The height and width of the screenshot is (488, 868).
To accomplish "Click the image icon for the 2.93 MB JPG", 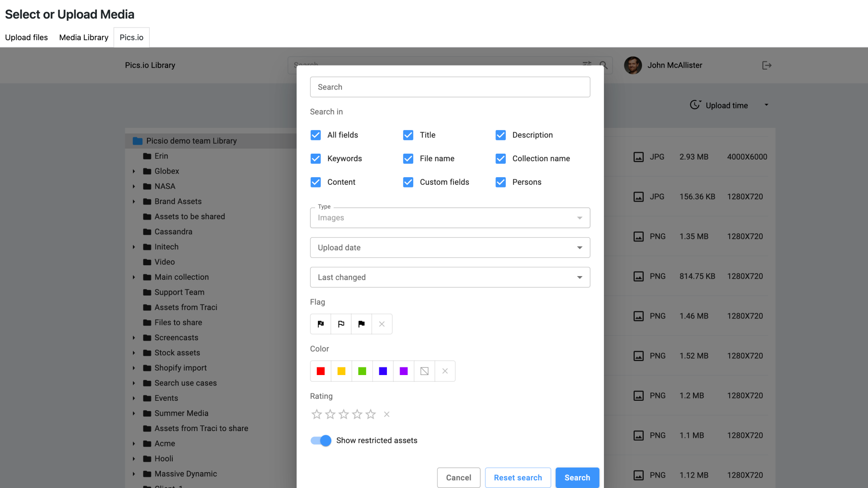I will click(638, 157).
